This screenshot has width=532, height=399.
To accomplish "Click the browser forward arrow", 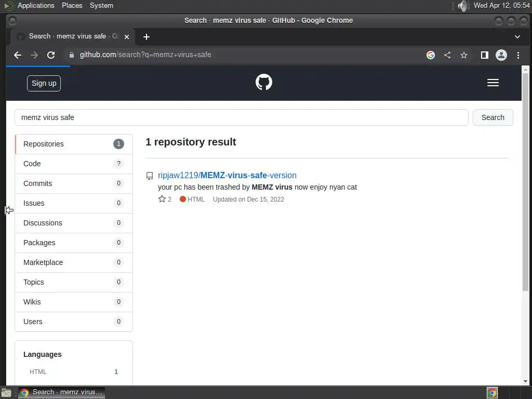I will [34, 55].
